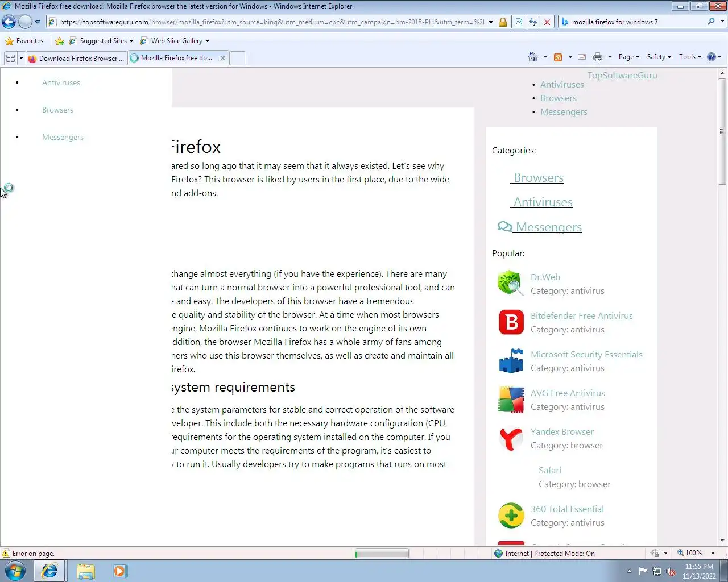Click the Error on page warning icon
Image resolution: width=728 pixels, height=582 pixels.
click(6, 553)
